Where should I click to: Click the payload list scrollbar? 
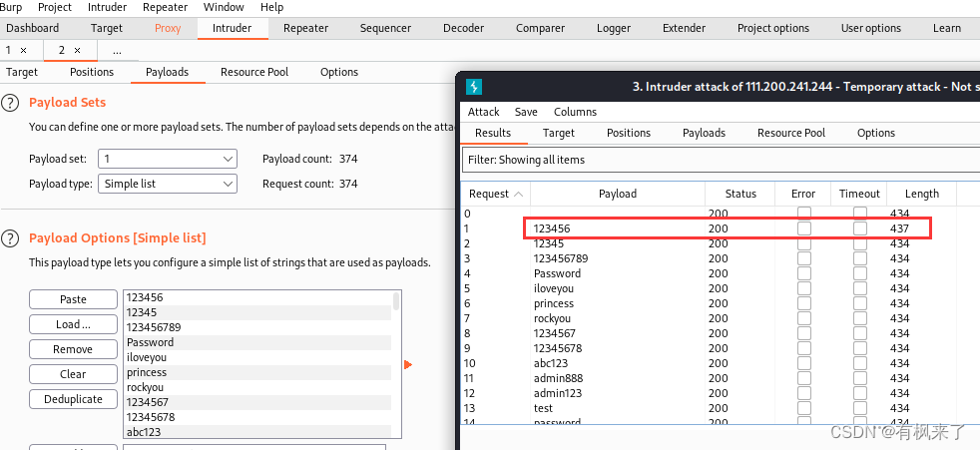click(x=396, y=300)
